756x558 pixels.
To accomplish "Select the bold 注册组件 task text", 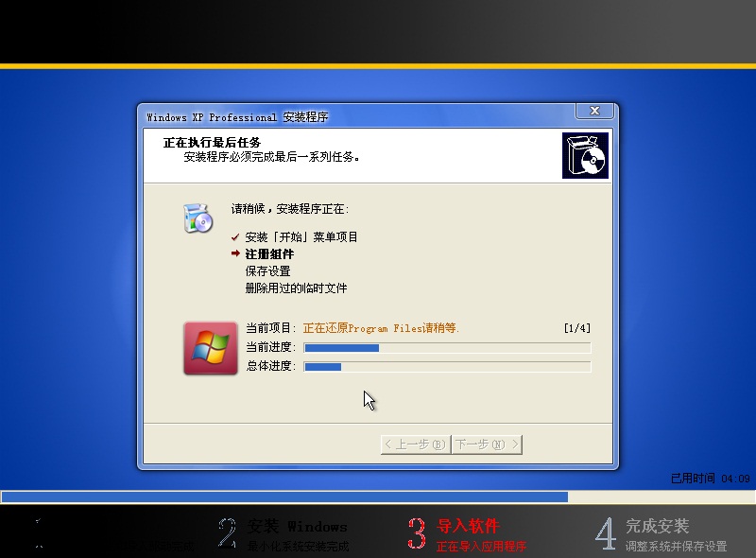I will [269, 253].
